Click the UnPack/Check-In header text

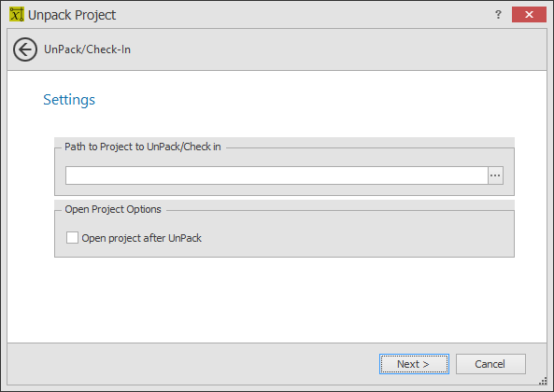pyautogui.click(x=87, y=49)
